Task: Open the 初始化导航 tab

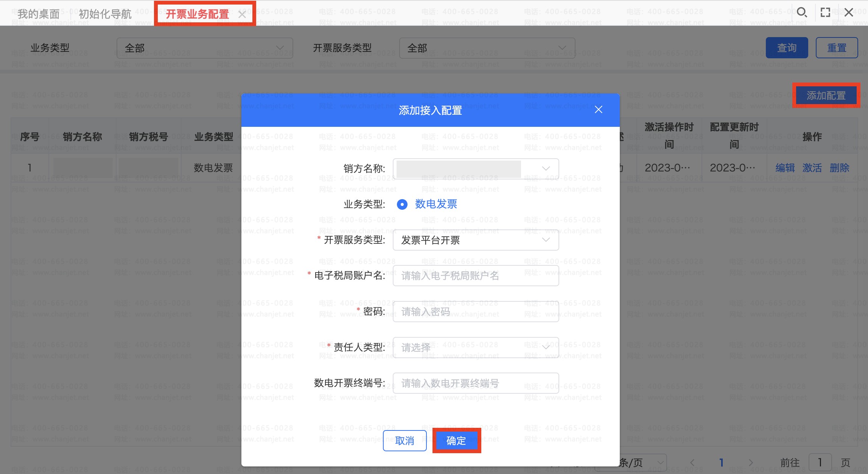Action: [105, 14]
